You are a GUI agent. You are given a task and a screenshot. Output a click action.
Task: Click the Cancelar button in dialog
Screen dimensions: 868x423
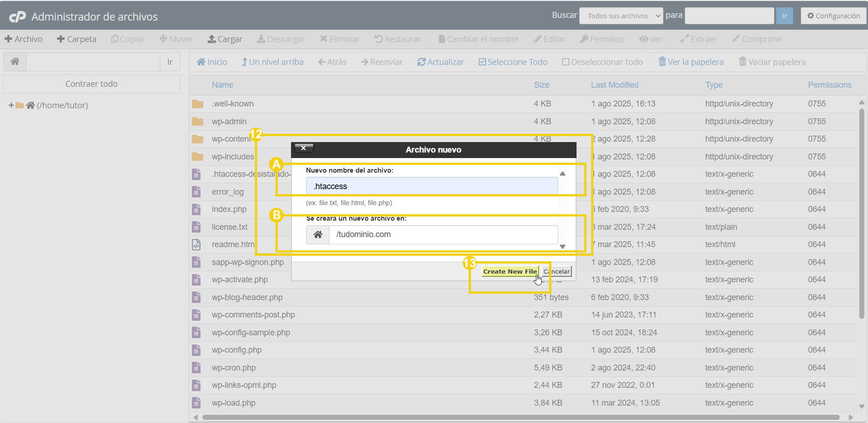click(x=556, y=271)
